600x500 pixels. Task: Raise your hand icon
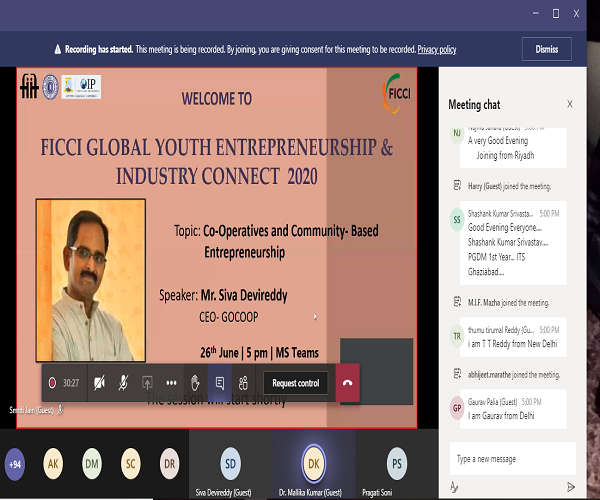click(195, 383)
